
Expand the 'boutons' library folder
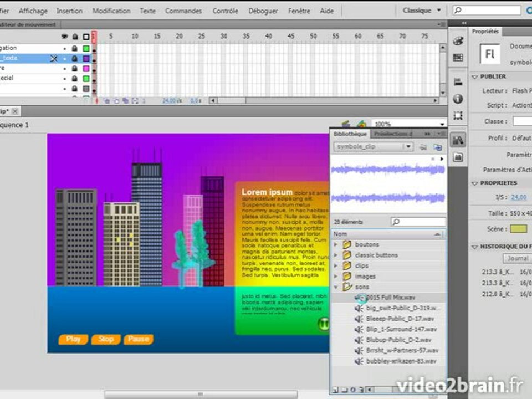336,244
